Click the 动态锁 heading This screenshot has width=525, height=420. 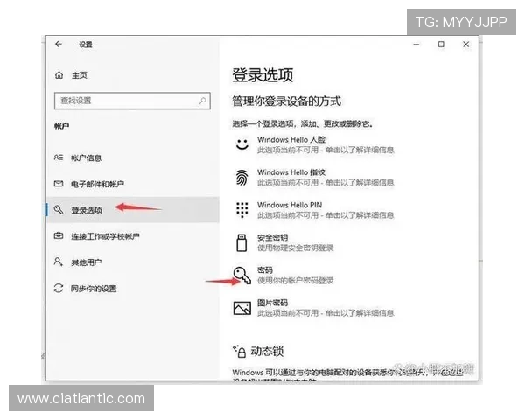tap(267, 352)
